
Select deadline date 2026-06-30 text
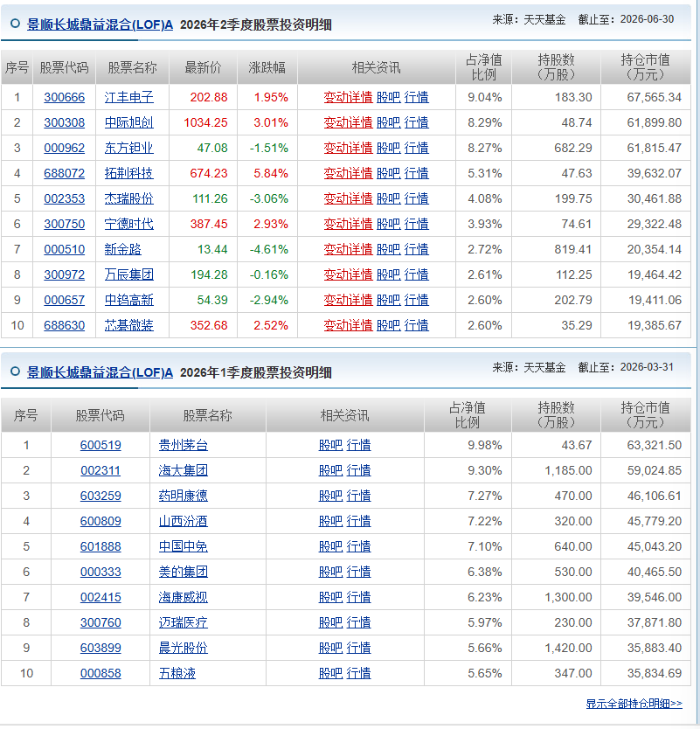647,19
